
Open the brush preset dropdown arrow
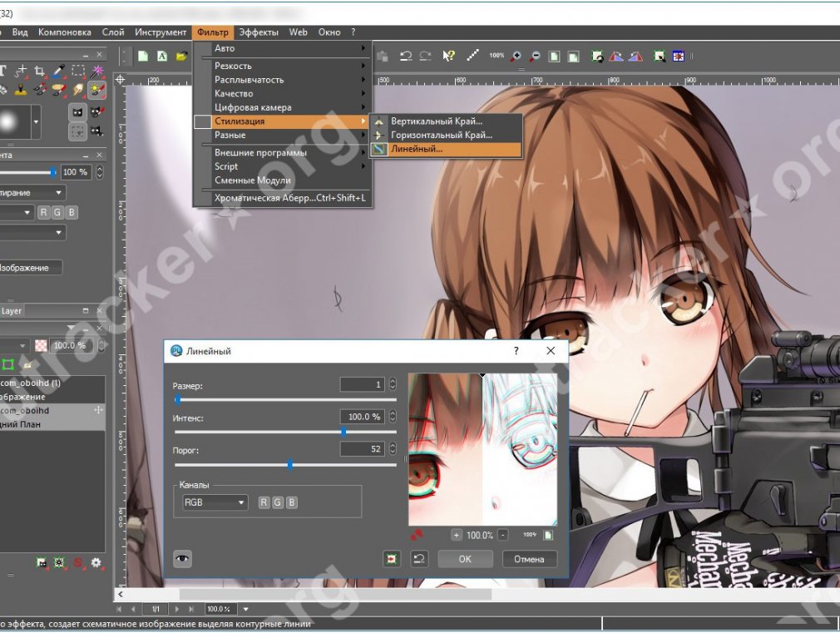tap(36, 121)
